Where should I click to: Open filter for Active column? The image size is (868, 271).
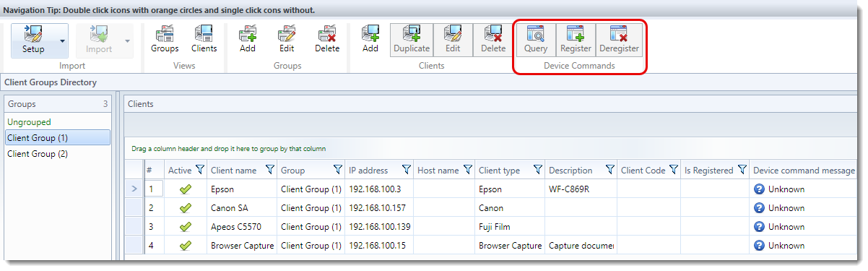[200, 170]
